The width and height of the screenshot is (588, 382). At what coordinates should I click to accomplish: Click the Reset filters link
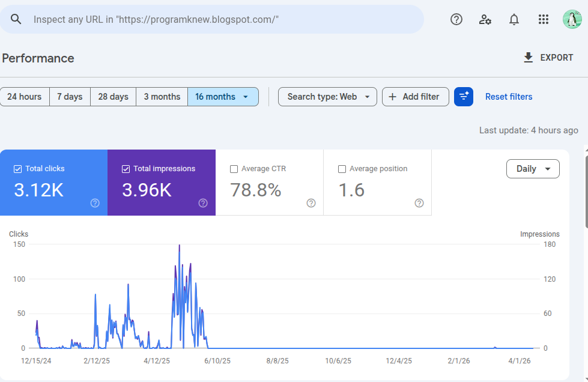pyautogui.click(x=509, y=97)
